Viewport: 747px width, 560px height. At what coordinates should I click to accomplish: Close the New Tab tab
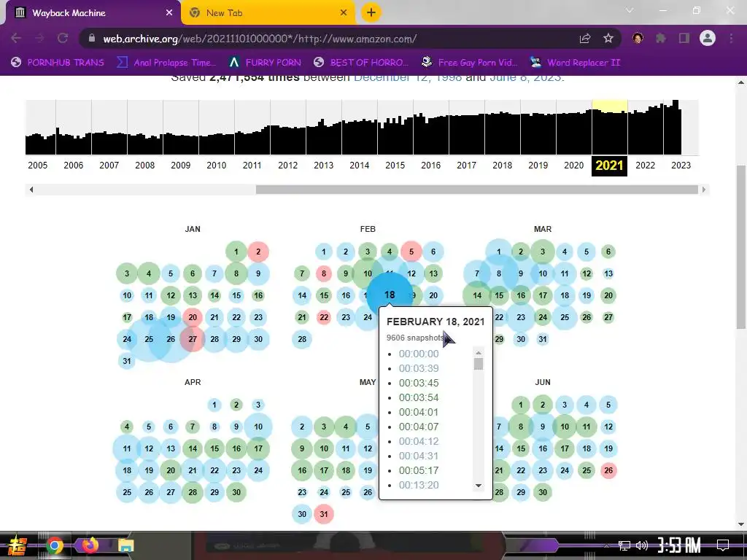click(x=344, y=13)
